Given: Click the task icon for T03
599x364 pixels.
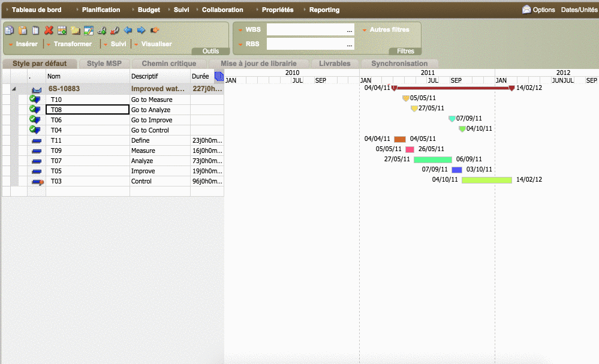Looking at the screenshot, I should click(x=38, y=182).
